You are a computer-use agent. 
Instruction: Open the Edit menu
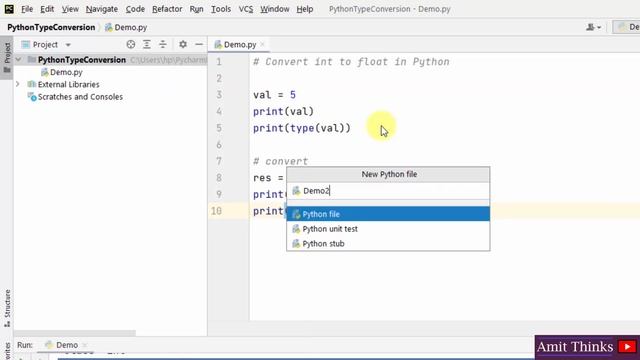point(47,9)
